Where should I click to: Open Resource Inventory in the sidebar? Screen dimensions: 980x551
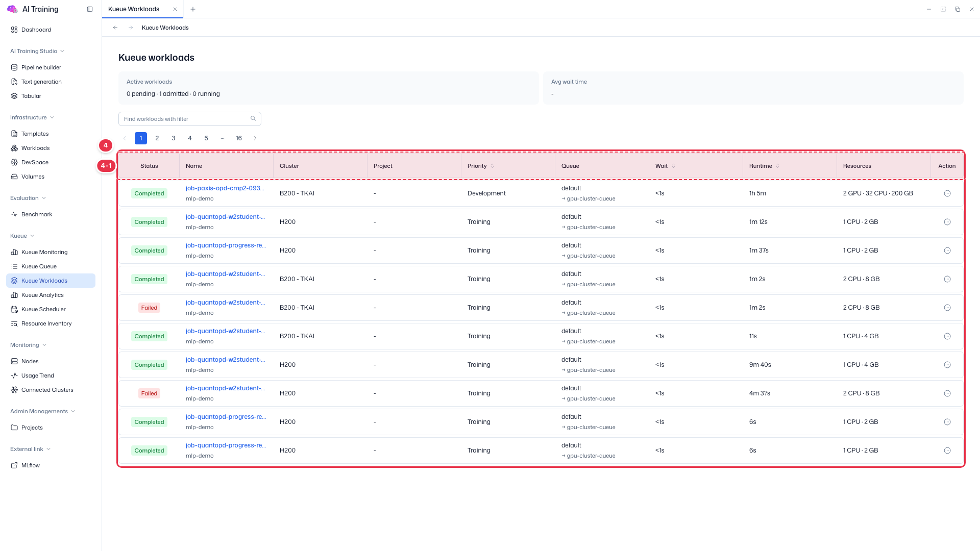pos(51,323)
